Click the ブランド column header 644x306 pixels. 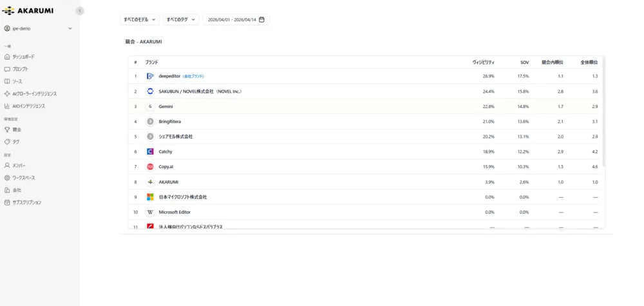pyautogui.click(x=151, y=62)
